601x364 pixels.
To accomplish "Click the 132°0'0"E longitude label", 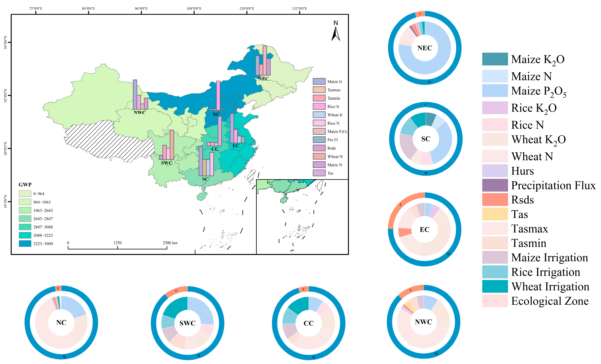I will [x=300, y=9].
